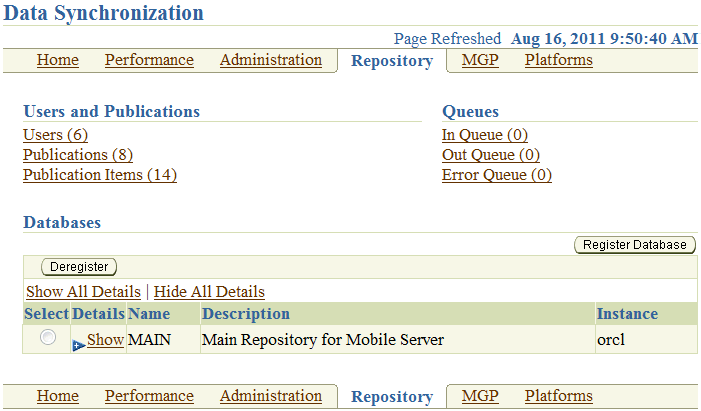Expand details arrow icon for MAIN

[x=79, y=345]
